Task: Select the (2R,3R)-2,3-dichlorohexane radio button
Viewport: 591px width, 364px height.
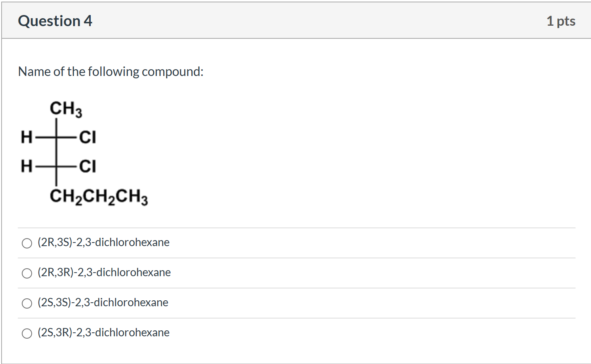Action: click(27, 273)
